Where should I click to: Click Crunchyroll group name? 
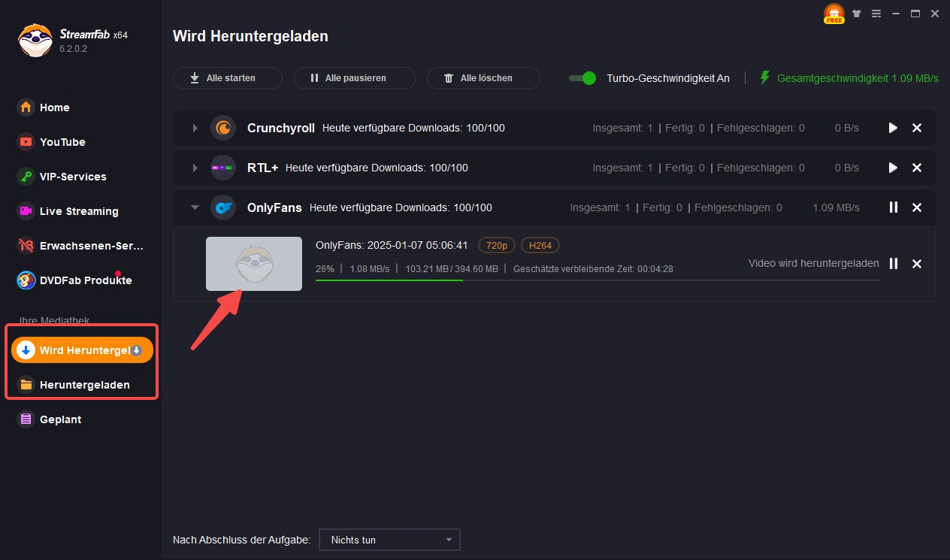(281, 128)
